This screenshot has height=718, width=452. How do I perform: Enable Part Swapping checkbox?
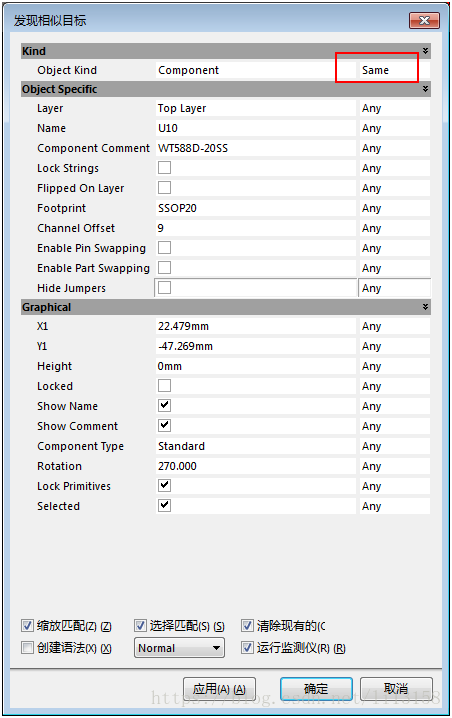coord(164,267)
